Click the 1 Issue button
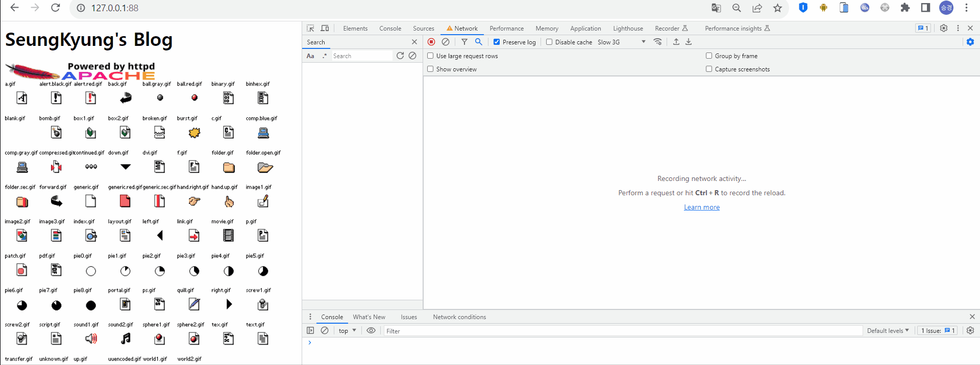The image size is (980, 365). pos(938,331)
